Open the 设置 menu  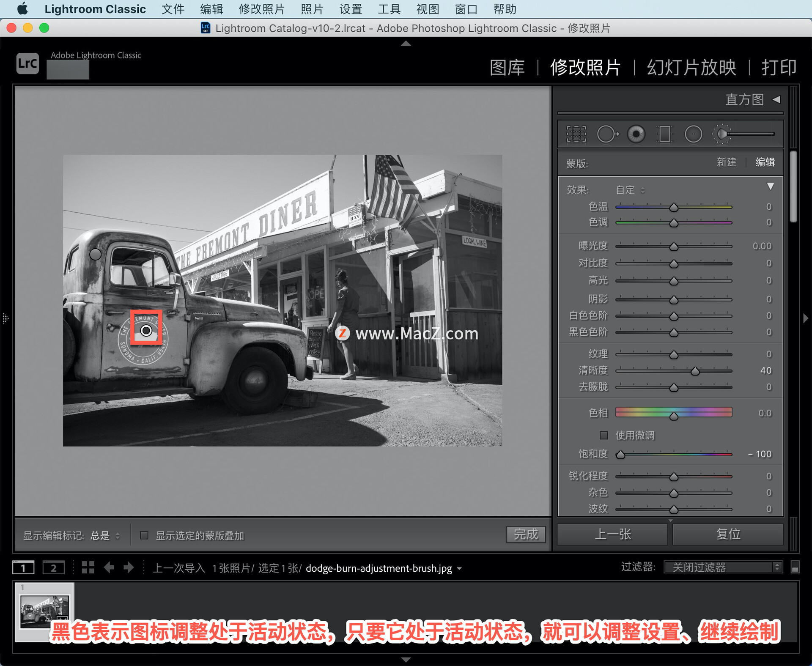pyautogui.click(x=351, y=9)
